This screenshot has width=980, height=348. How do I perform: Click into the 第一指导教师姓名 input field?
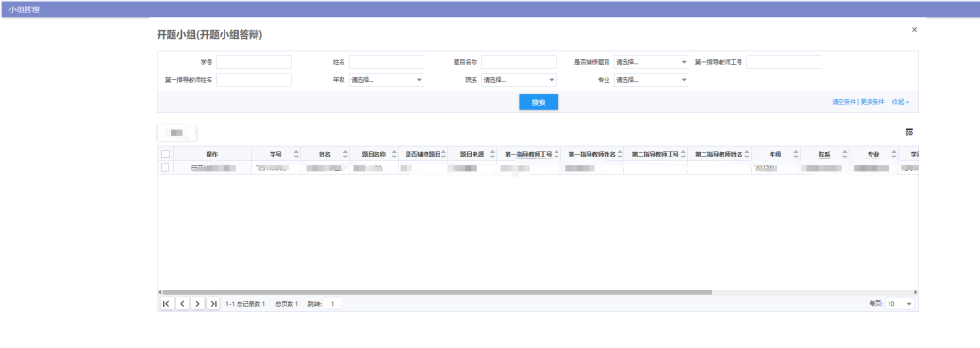tap(255, 80)
